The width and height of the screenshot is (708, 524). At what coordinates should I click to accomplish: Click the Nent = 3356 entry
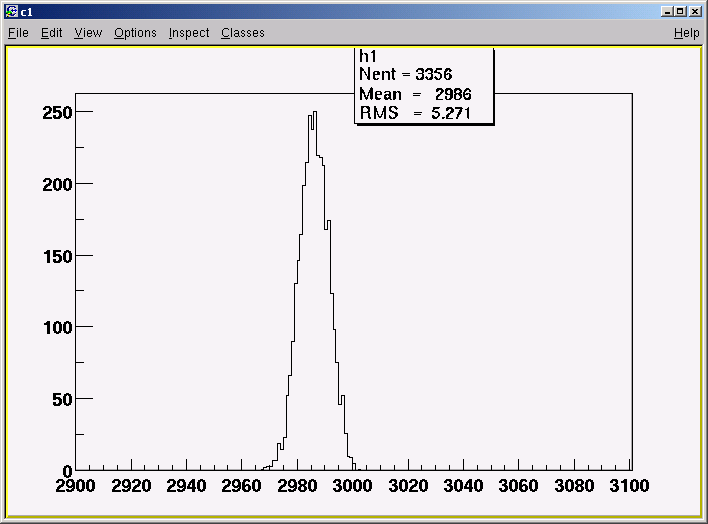pos(405,74)
